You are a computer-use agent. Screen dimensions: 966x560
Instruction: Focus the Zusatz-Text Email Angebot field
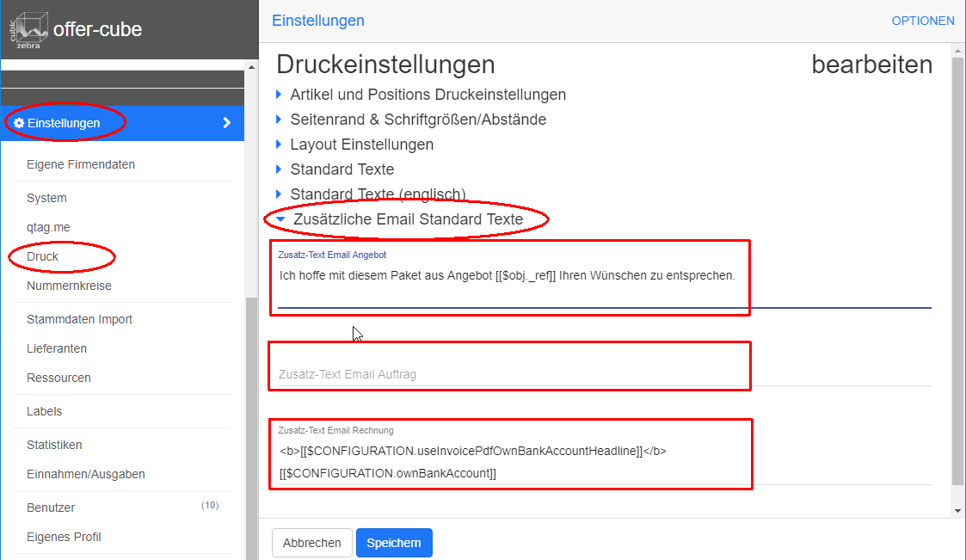click(x=516, y=276)
